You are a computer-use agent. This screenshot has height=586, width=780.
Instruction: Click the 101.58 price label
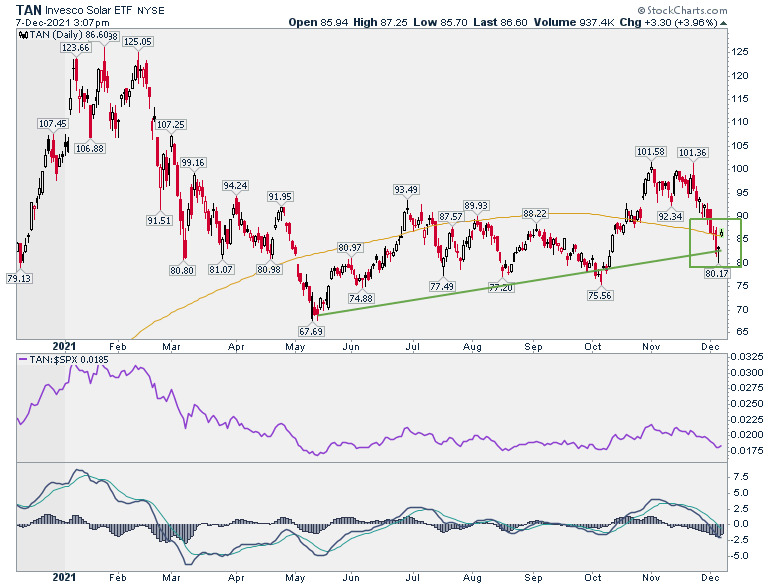651,152
